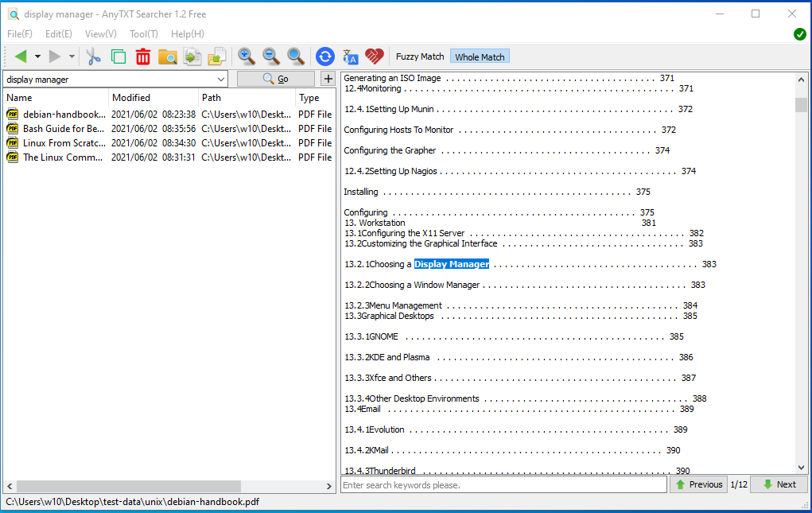Open the Tool(T) menu

[143, 34]
